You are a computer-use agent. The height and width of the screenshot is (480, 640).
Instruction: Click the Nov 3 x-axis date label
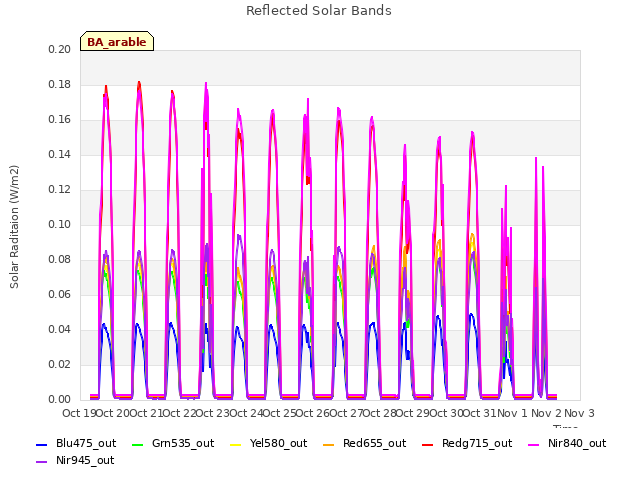(x=579, y=413)
